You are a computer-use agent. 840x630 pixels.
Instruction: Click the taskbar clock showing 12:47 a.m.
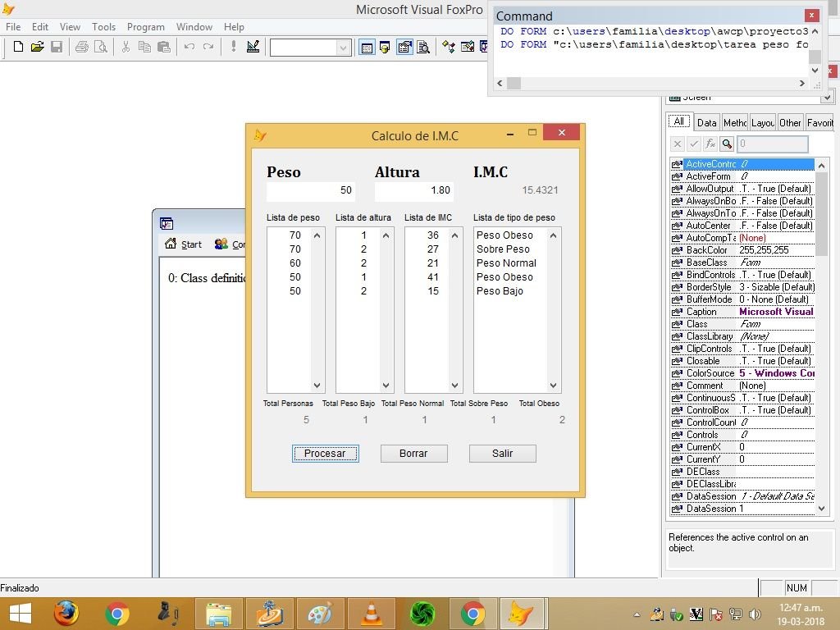(801, 608)
